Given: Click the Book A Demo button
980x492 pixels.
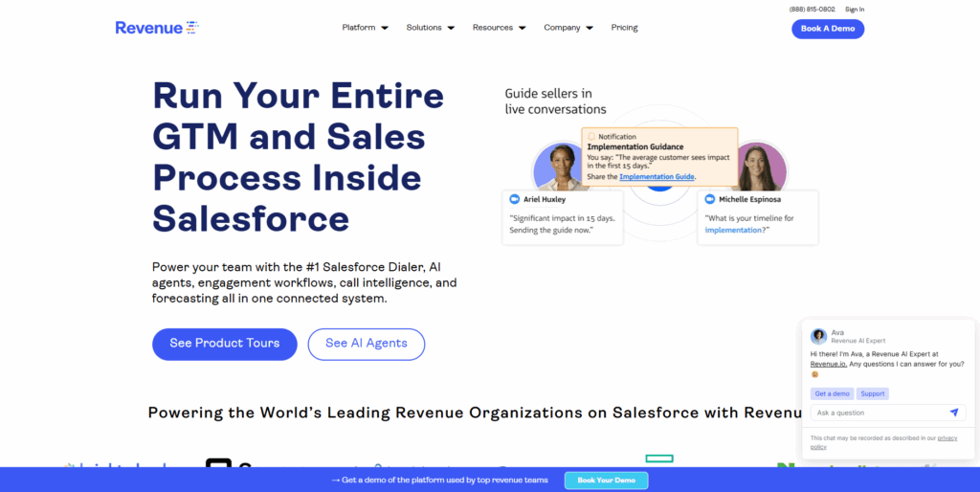Looking at the screenshot, I should 828,29.
